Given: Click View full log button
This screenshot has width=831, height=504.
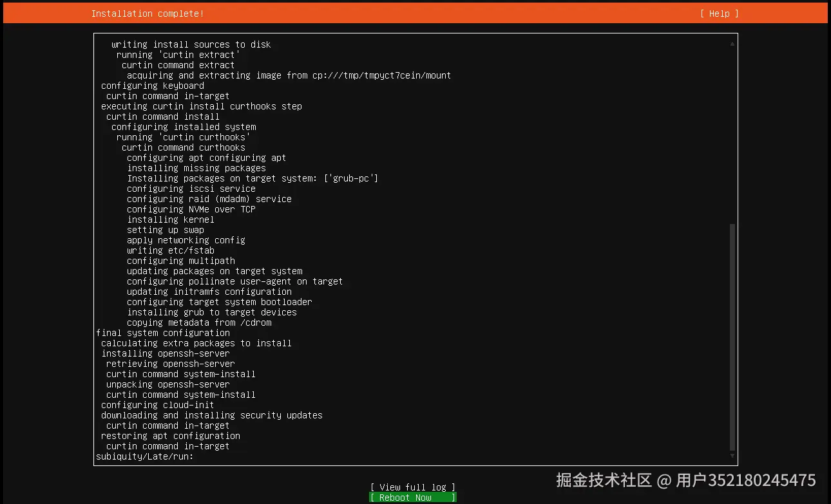Looking at the screenshot, I should 413,487.
